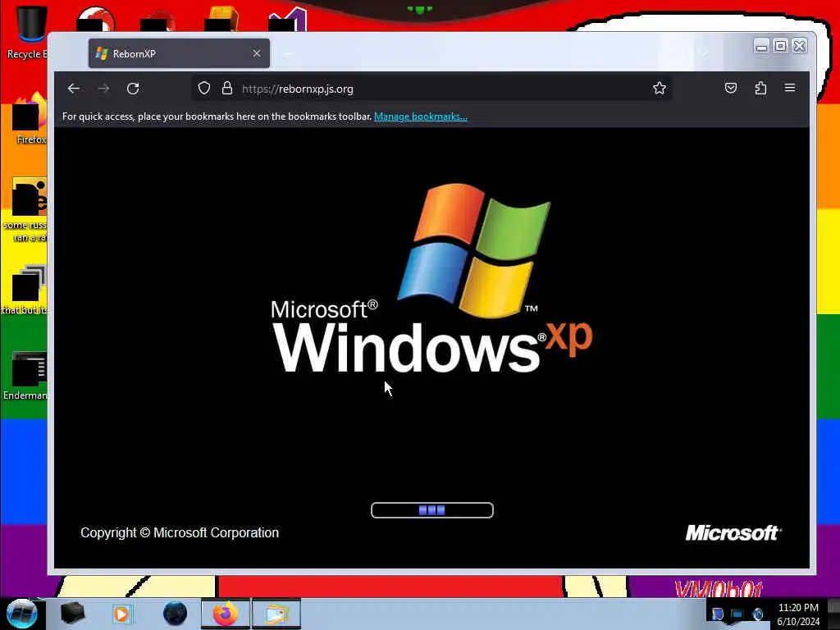Image resolution: width=840 pixels, height=630 pixels.
Task: Switch to Firefox from the taskbar
Action: pos(226,614)
